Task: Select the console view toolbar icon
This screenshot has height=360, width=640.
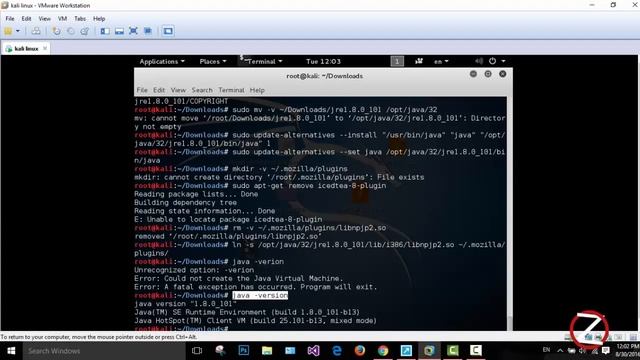Action: 168,31
